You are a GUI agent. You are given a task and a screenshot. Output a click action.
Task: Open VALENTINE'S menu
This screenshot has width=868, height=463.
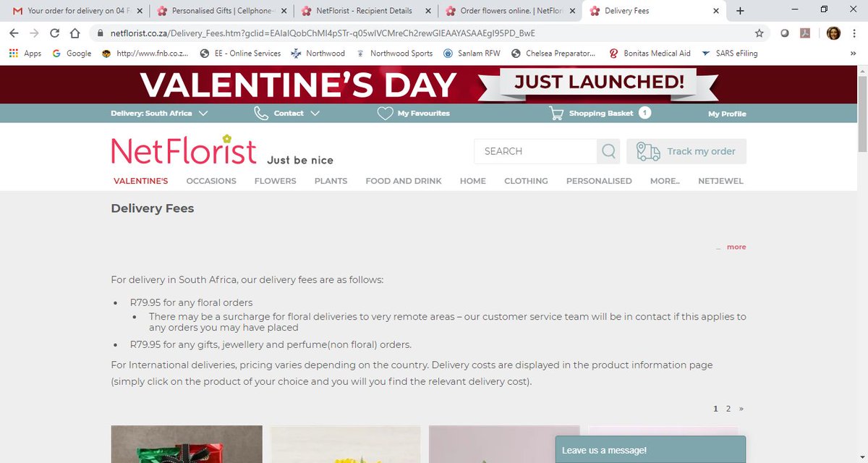141,181
